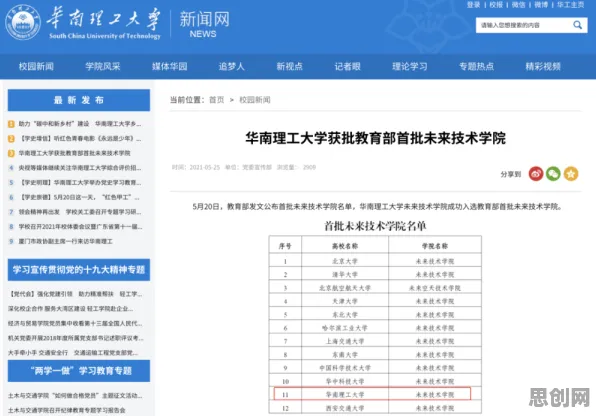596x416 pixels.
Task: Click 中国科学技术大学 table cell
Action: (345, 368)
